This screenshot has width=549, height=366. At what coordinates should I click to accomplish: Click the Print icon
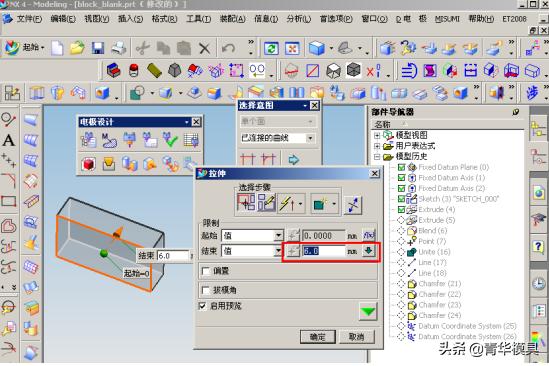coord(119,48)
